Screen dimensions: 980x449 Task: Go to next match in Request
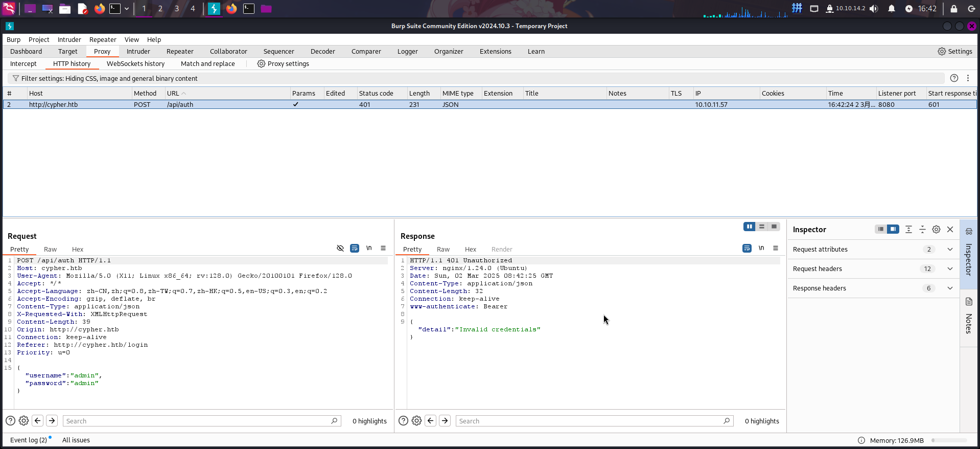click(x=52, y=421)
